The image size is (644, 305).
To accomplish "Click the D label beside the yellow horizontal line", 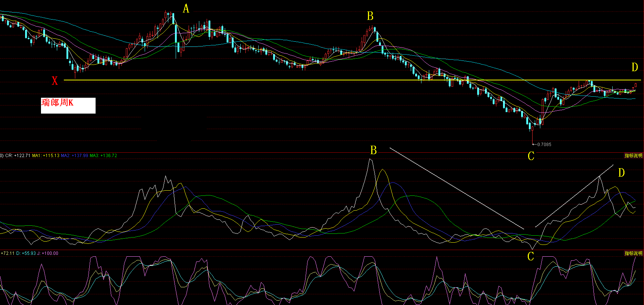I will (x=634, y=67).
